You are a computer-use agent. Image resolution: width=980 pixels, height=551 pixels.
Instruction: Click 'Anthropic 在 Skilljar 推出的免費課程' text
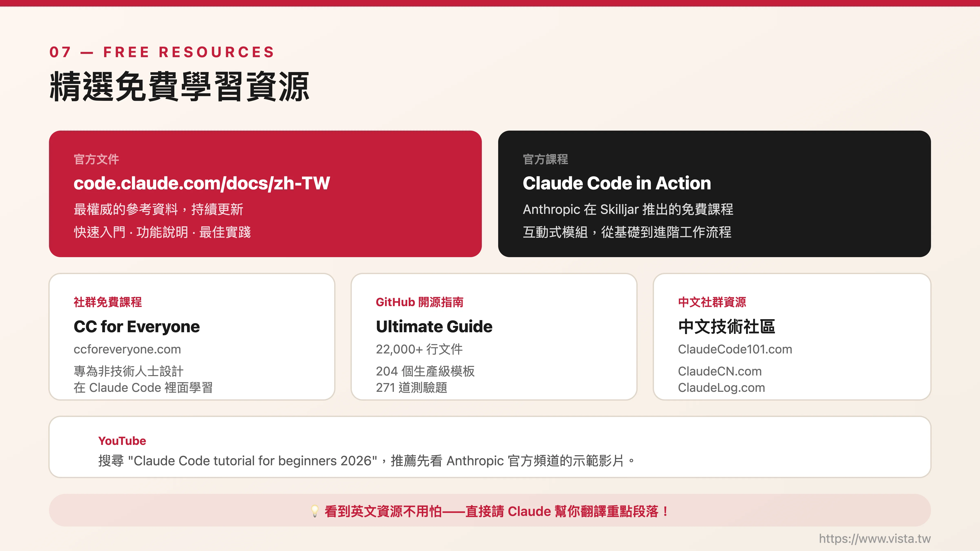pos(628,209)
